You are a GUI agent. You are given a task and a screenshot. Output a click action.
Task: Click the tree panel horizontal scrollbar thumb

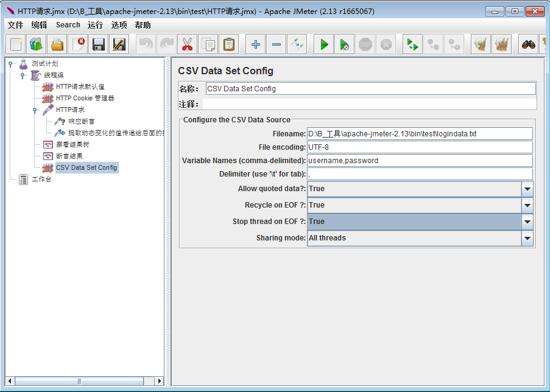pyautogui.click(x=79, y=381)
